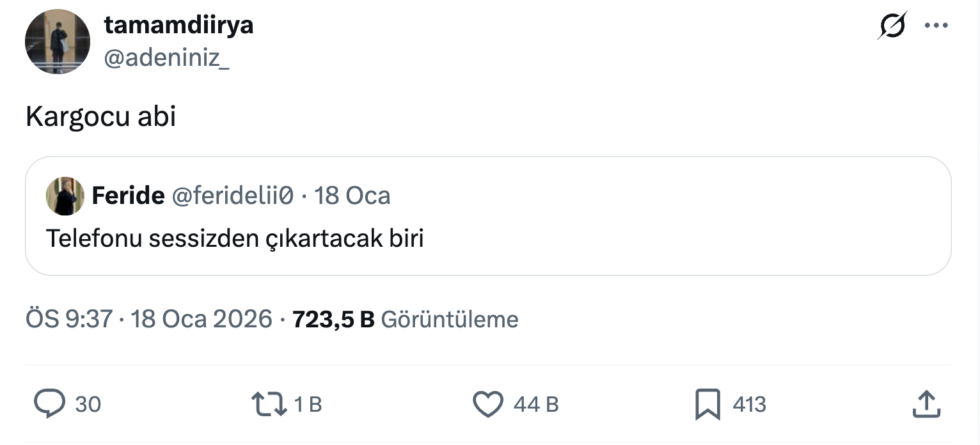Click Feride's avatar in the quoted tweet
This screenshot has width=980, height=445.
[65, 196]
